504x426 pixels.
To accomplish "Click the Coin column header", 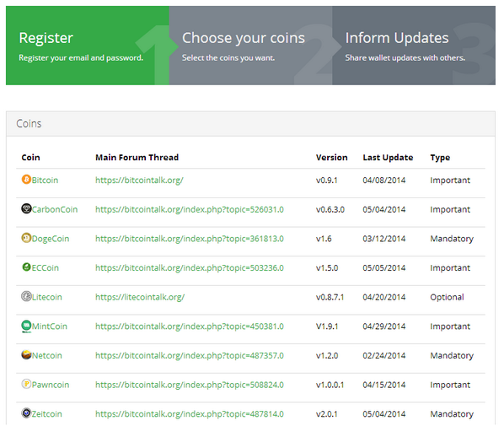I will 31,158.
